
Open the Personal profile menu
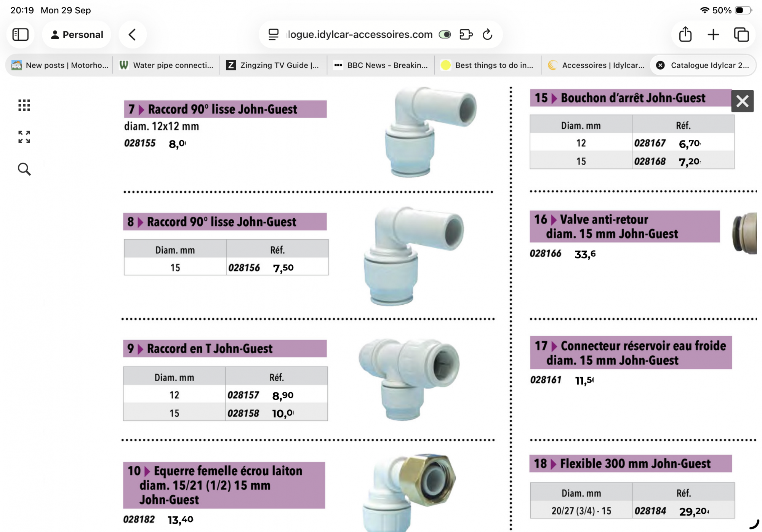(77, 35)
